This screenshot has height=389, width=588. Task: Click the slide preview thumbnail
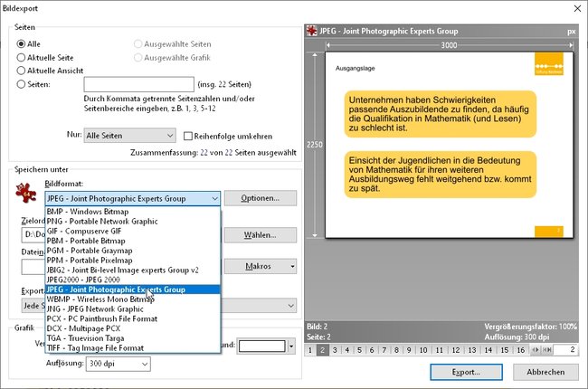pos(450,145)
